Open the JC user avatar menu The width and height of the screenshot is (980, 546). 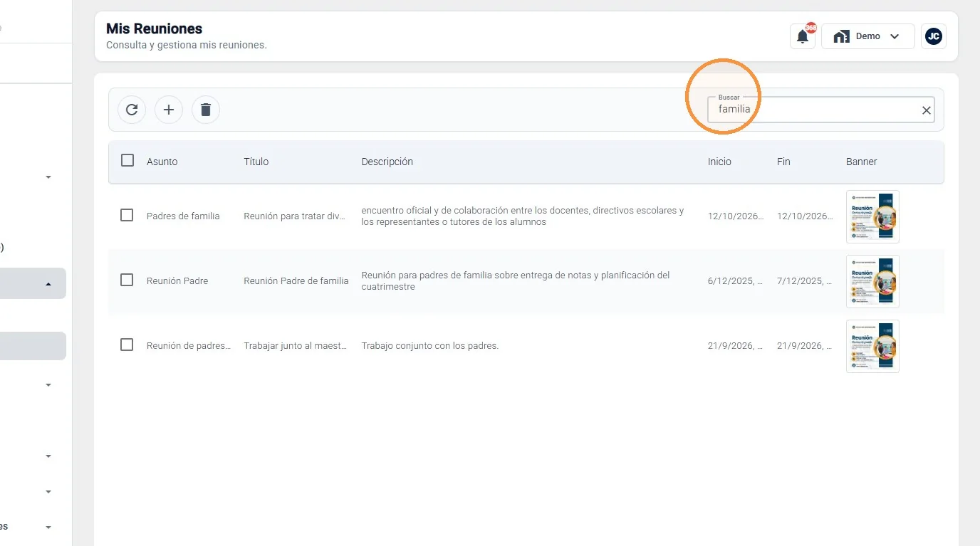tap(934, 36)
